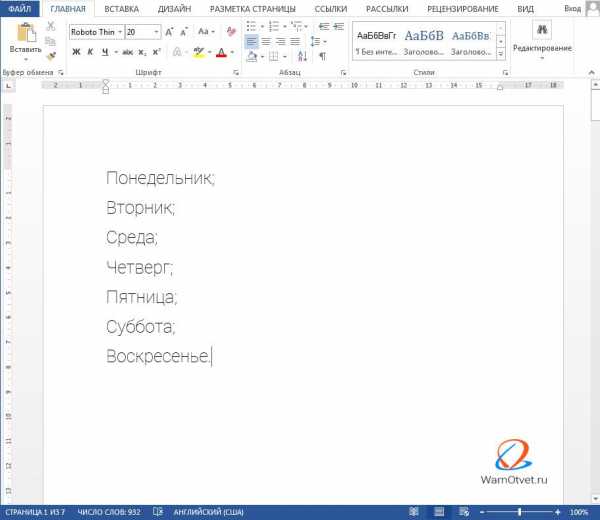600x520 pixels.
Task: Click the zoom slider handle
Action: click(520, 512)
